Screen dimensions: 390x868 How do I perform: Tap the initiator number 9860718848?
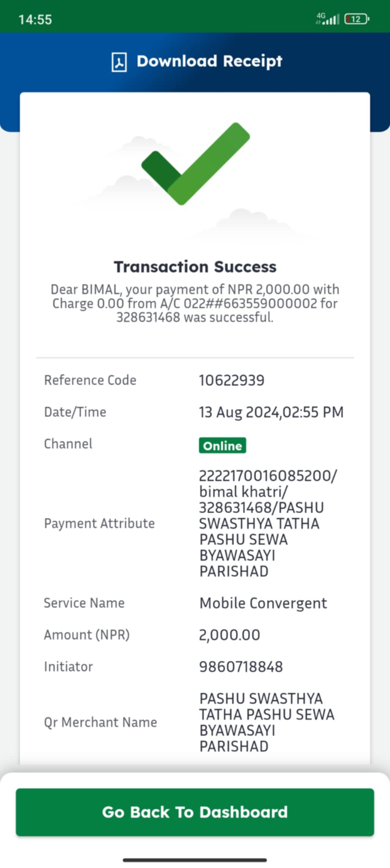click(x=241, y=667)
